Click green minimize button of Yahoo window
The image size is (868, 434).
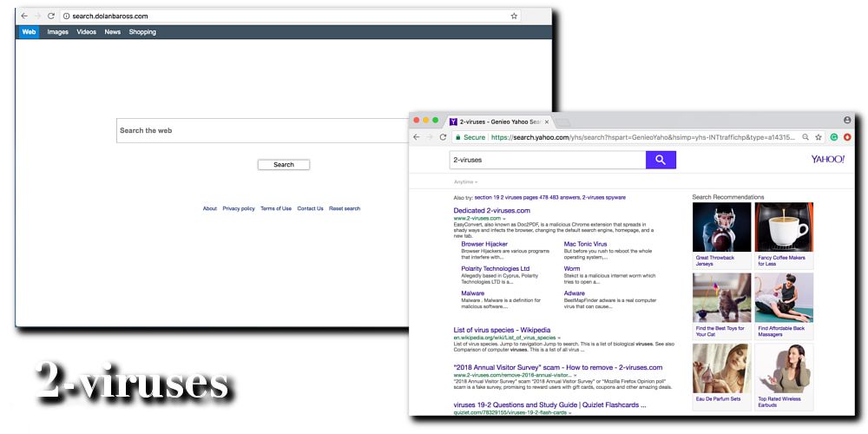pos(435,120)
